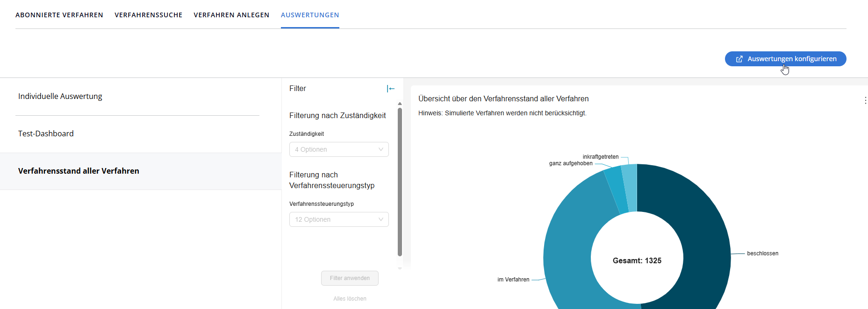Open the Zuständigkeit dropdown showing 4 Optionen

(339, 149)
